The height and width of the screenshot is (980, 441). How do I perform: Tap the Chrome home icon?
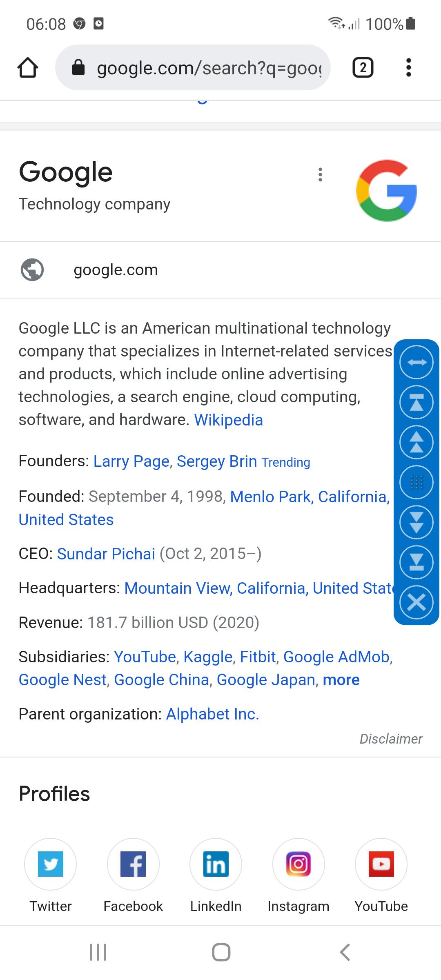click(x=28, y=68)
